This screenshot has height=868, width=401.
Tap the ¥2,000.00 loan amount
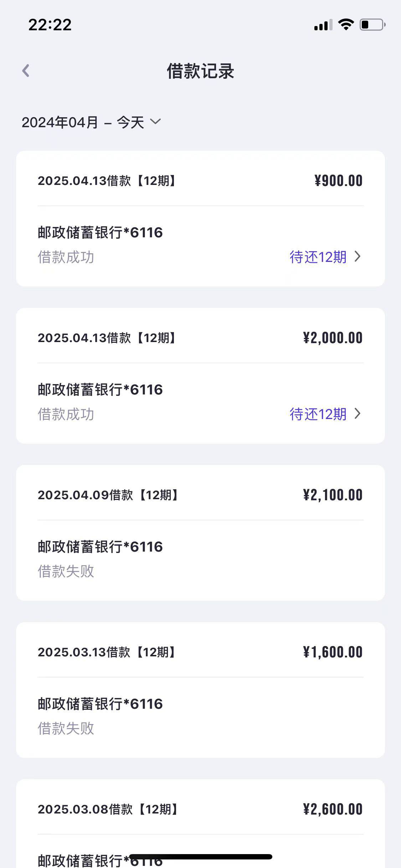pyautogui.click(x=333, y=338)
